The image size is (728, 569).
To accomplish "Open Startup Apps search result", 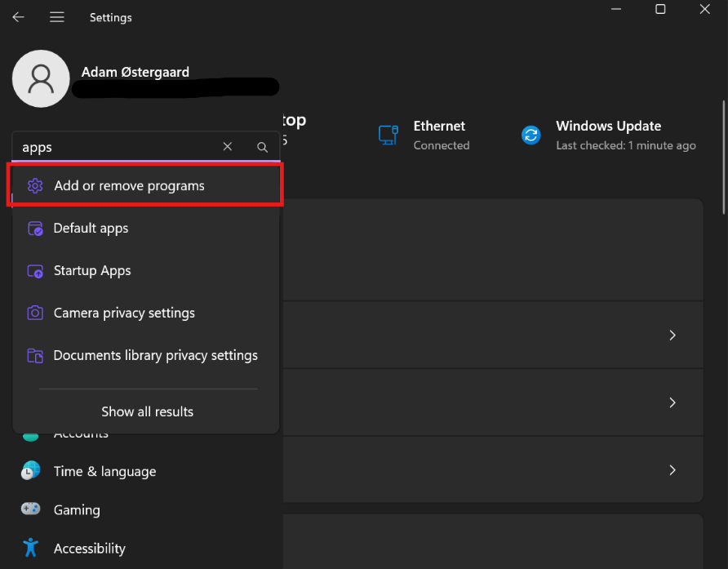I will (x=92, y=271).
